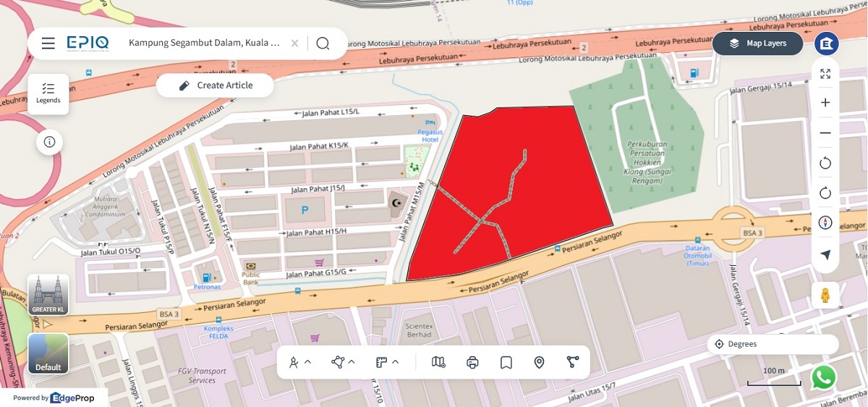Image resolution: width=868 pixels, height=407 pixels.
Task: Click the print map icon
Action: click(x=472, y=362)
